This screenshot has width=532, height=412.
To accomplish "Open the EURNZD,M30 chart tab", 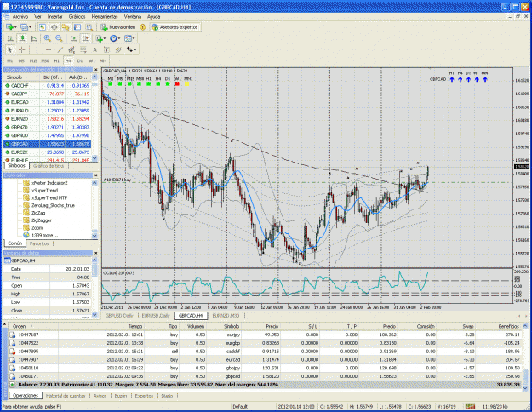I will pos(226,316).
